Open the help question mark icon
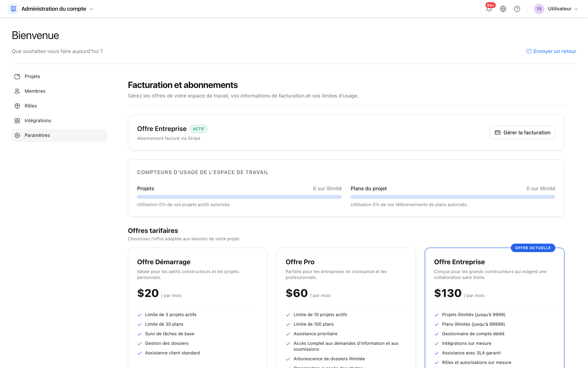The image size is (588, 368). point(517,9)
